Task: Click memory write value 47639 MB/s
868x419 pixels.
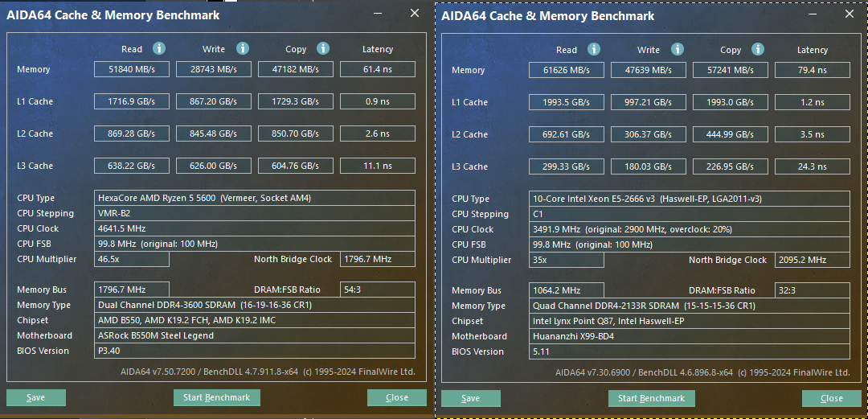Action: coord(649,70)
